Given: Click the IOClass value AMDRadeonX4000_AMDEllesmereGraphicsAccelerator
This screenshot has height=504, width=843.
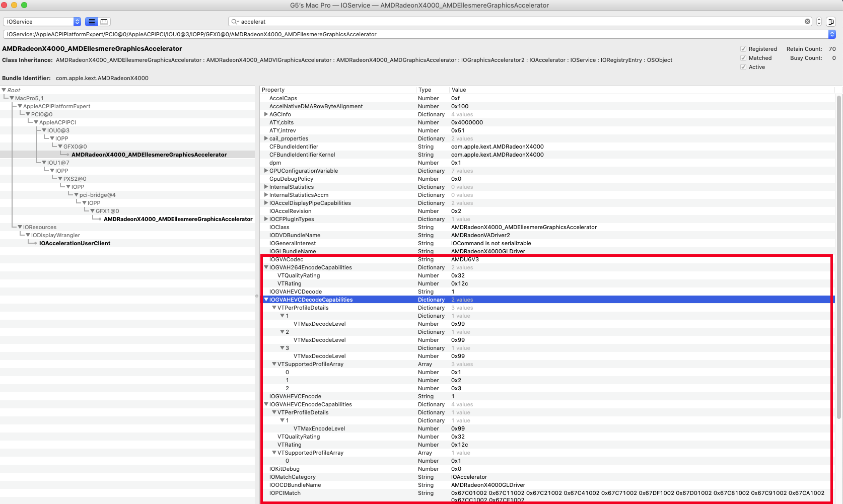Looking at the screenshot, I should coord(524,227).
